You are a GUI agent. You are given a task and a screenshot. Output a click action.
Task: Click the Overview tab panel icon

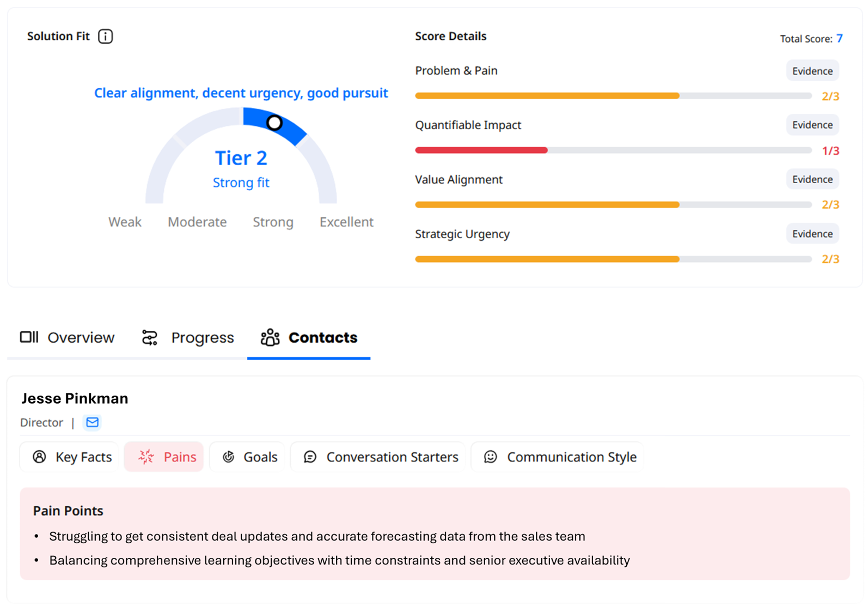click(29, 337)
